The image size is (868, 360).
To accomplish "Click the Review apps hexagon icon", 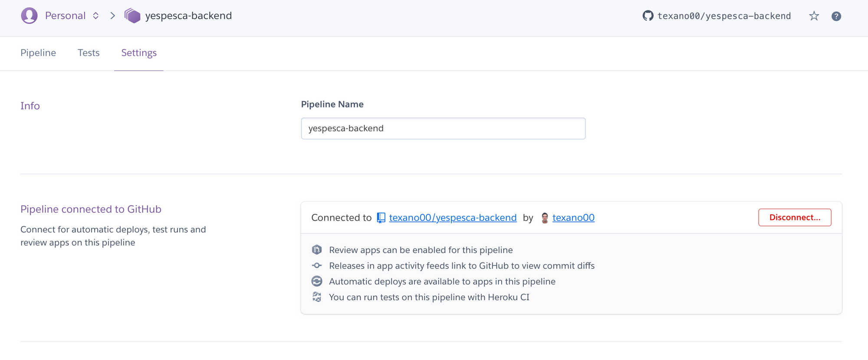I will tap(317, 250).
